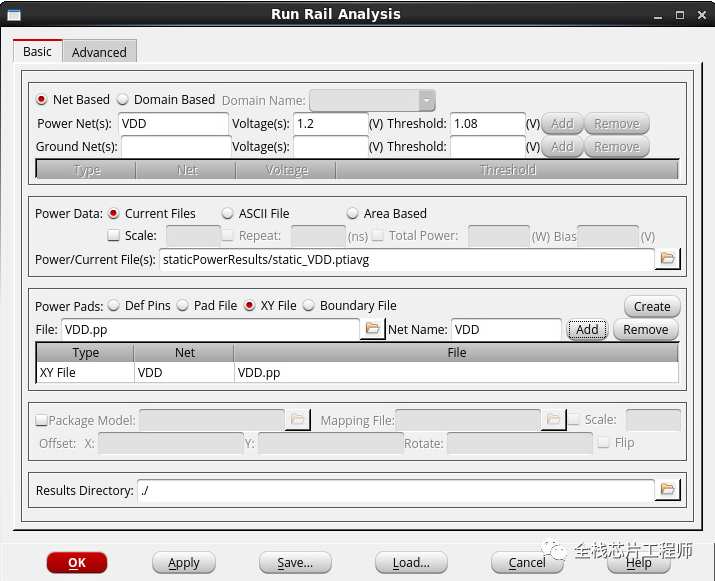This screenshot has width=715, height=581.
Task: Click the Ground Net Threshold field
Action: coord(488,146)
